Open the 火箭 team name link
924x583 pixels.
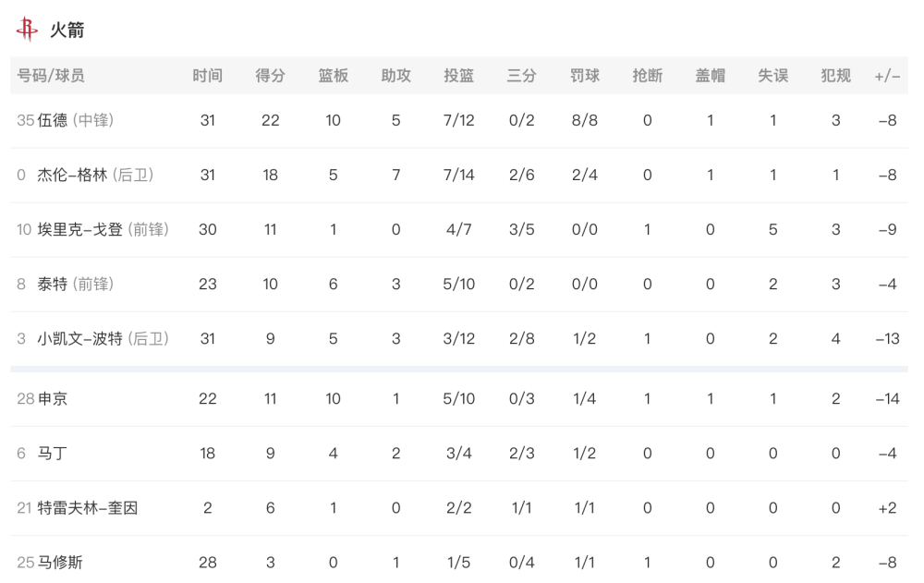tap(67, 30)
